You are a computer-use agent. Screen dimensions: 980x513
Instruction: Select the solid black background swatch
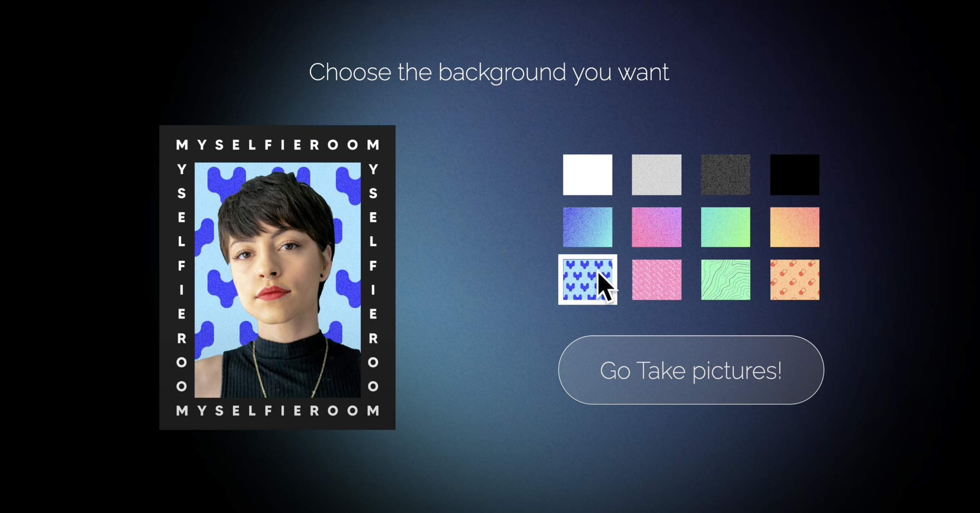795,175
